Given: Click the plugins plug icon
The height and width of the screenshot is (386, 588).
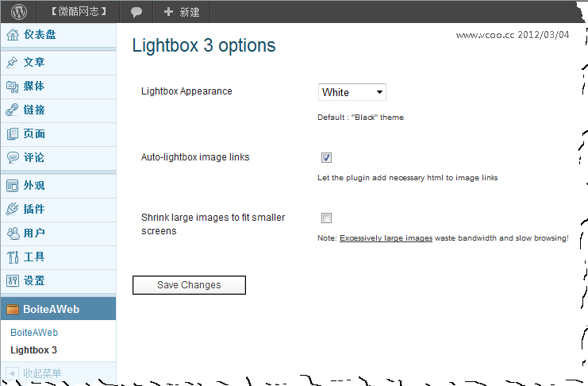Looking at the screenshot, I should pos(12,210).
